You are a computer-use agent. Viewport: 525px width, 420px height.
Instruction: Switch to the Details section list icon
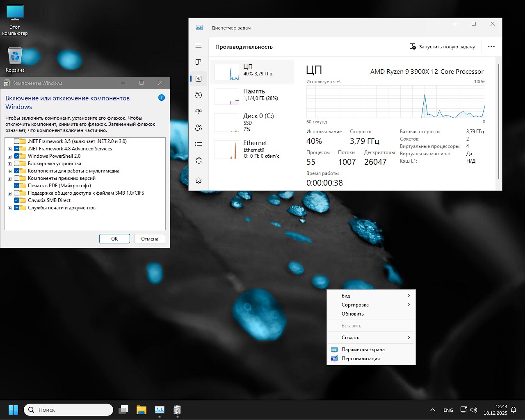tap(199, 144)
